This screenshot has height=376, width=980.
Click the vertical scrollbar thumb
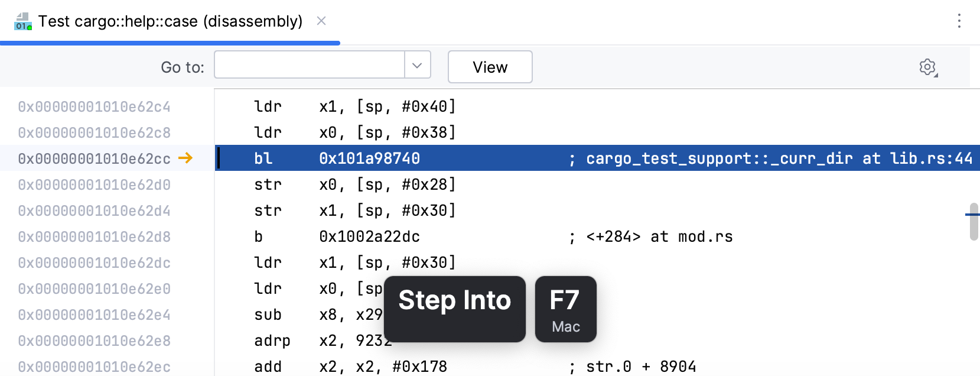[x=974, y=222]
